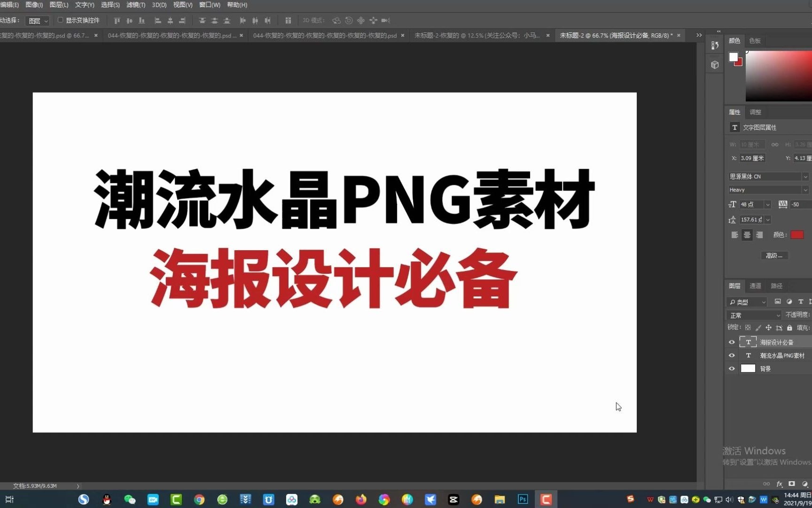Open WeChat from the taskbar

coord(130,500)
